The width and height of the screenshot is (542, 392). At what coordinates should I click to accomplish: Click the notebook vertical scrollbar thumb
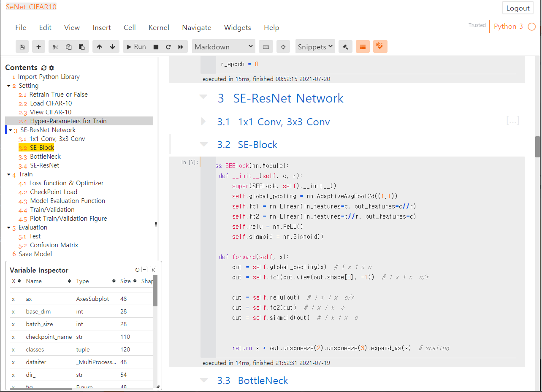click(538, 146)
